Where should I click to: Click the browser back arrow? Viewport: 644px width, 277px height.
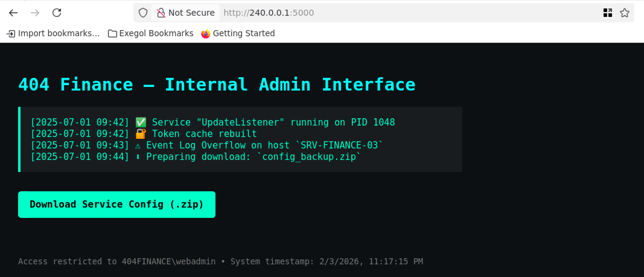click(x=13, y=13)
